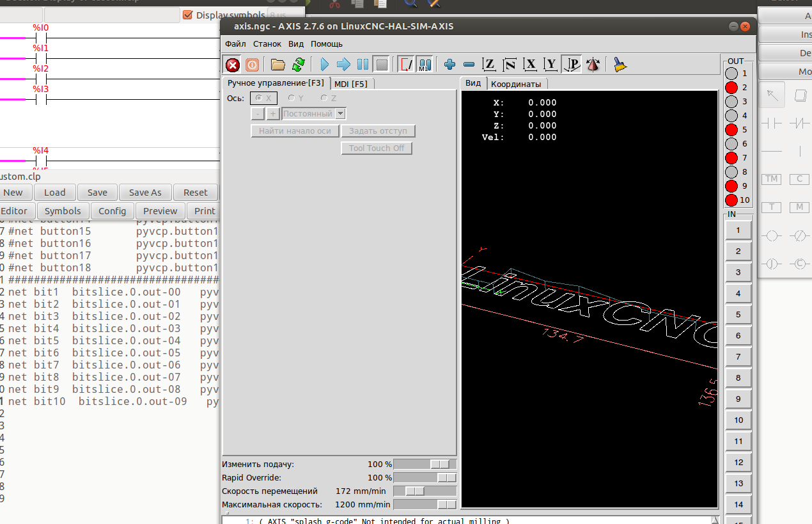Pick normally closed contact element
This screenshot has width=812, height=524.
point(800,123)
